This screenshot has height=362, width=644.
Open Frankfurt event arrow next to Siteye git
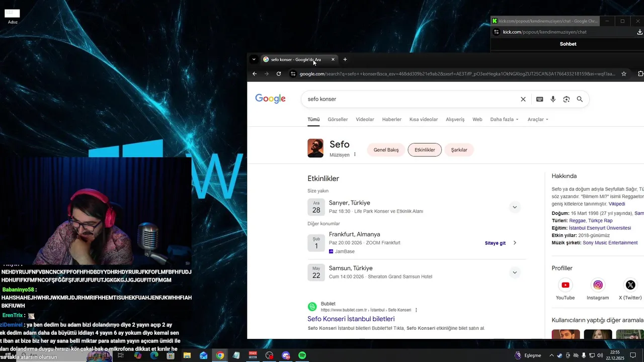click(514, 243)
